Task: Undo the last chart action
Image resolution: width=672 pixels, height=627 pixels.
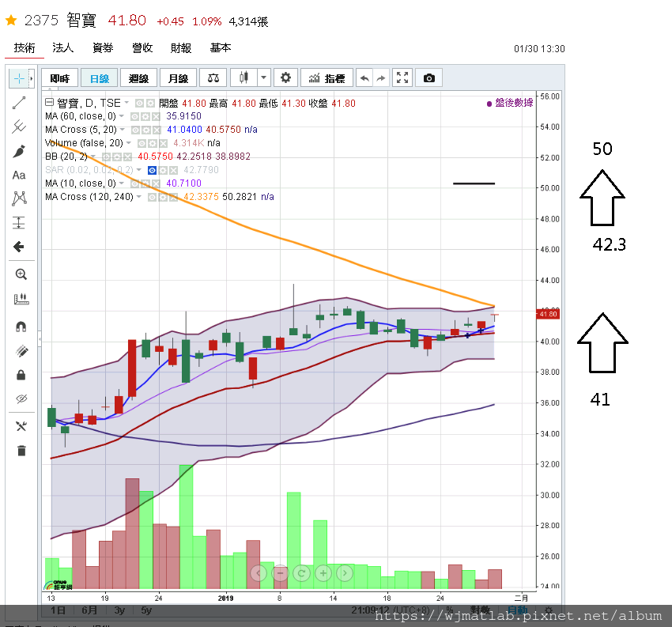Action: tap(364, 78)
